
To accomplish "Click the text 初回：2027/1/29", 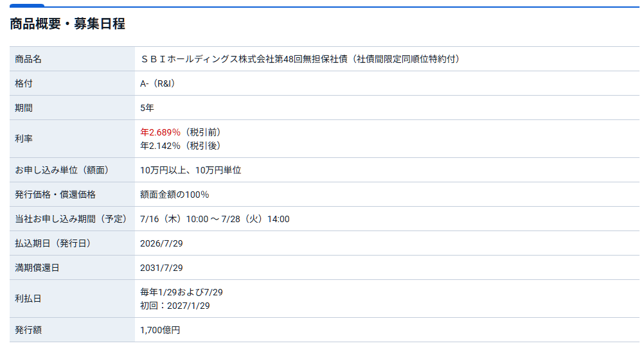I will 175,306.
